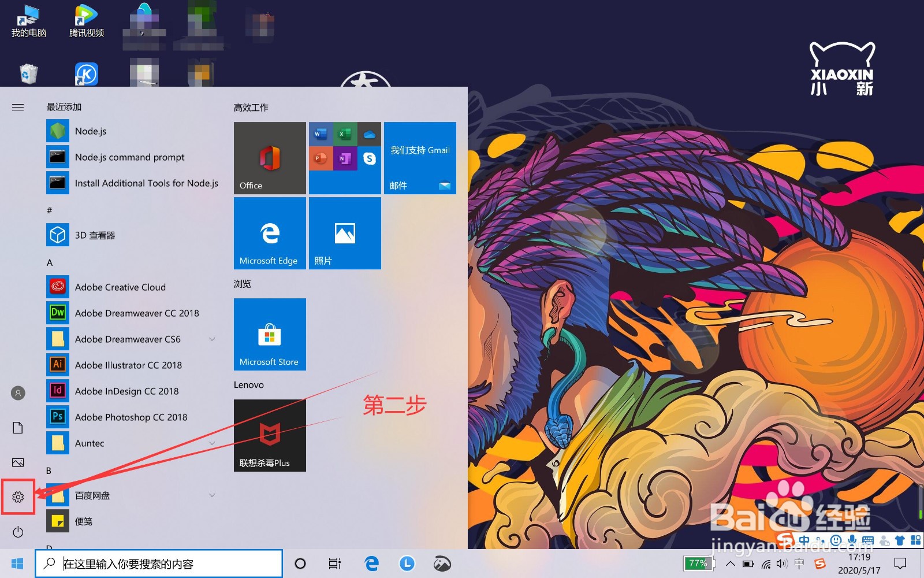
Task: Toggle Sogou 中 Chinese/English mode on toolbar
Action: [804, 540]
